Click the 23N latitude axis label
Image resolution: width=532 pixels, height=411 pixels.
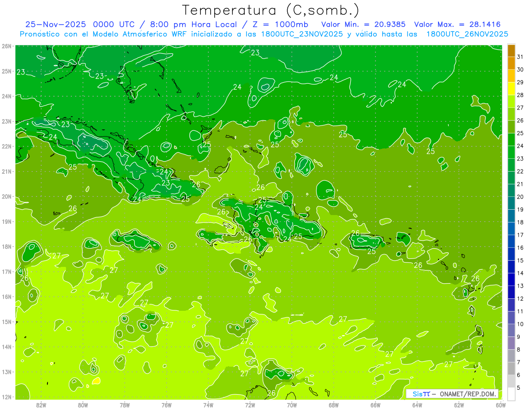click(7, 121)
